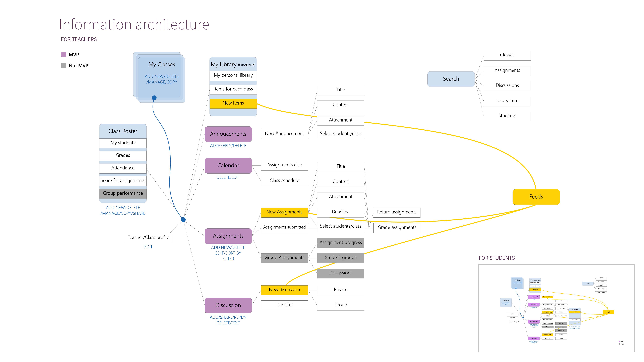Click ADD NEW/DELETE EDIT/SORT BY FILTER text
The image size is (644, 362).
tap(228, 253)
